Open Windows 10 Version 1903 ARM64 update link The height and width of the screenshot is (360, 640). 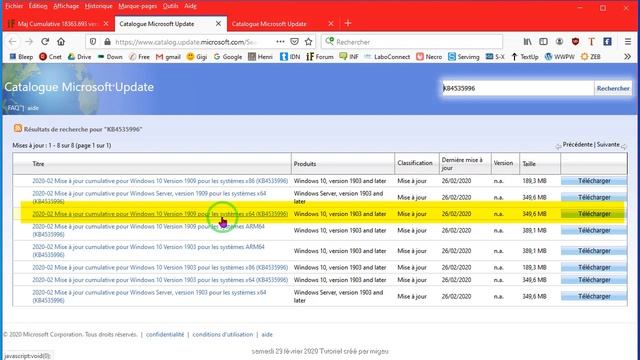[x=149, y=251]
